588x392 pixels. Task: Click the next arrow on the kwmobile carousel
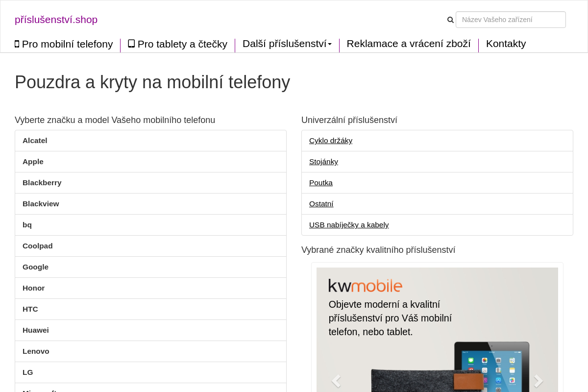538,381
